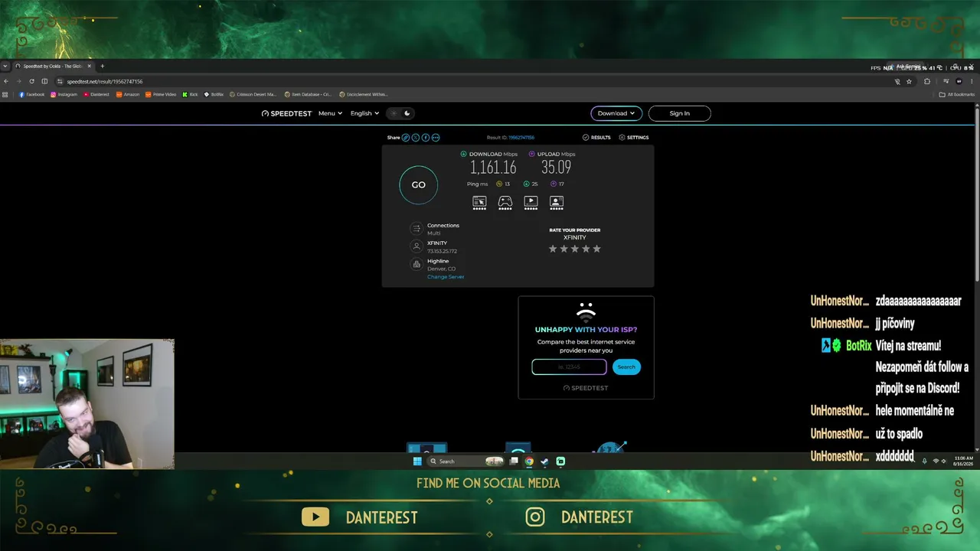Image resolution: width=980 pixels, height=551 pixels.
Task: Open the video streaming experience icon
Action: coord(531,202)
